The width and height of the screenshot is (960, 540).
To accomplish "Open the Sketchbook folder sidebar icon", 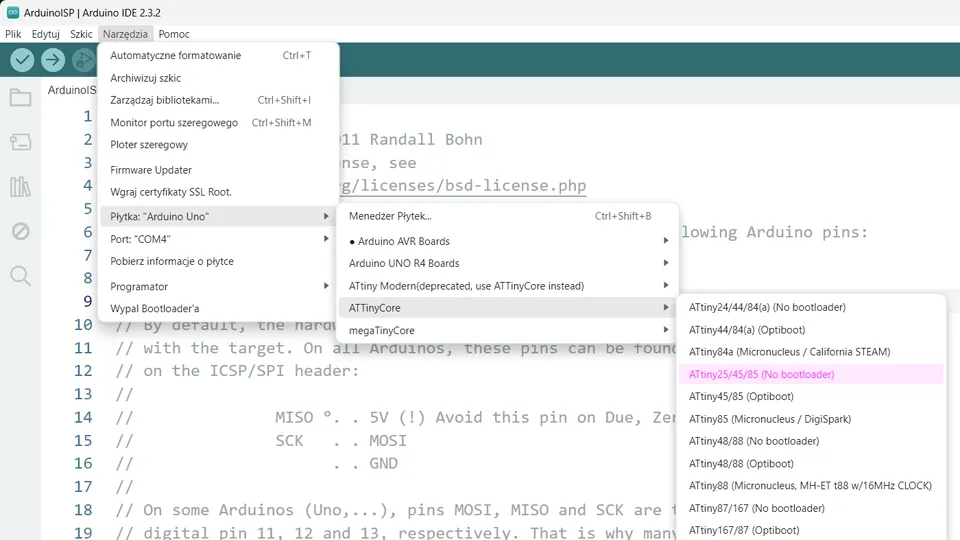I will tap(20, 97).
